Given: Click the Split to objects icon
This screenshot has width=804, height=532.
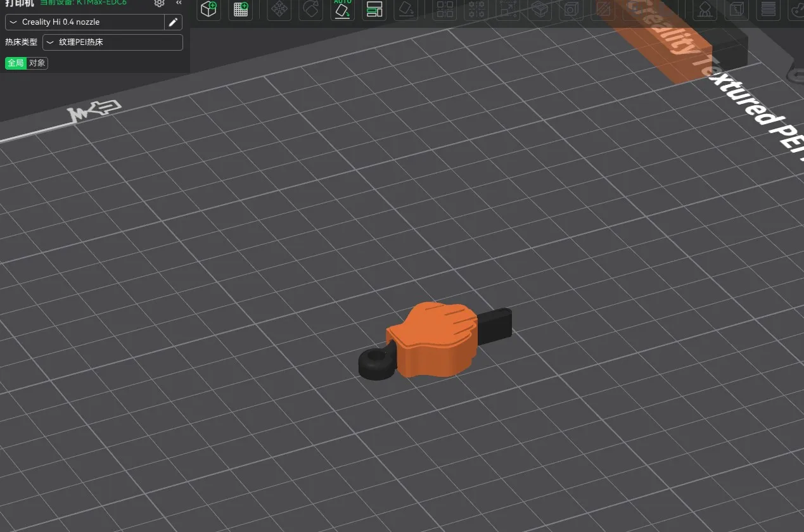Looking at the screenshot, I should pyautogui.click(x=445, y=9).
